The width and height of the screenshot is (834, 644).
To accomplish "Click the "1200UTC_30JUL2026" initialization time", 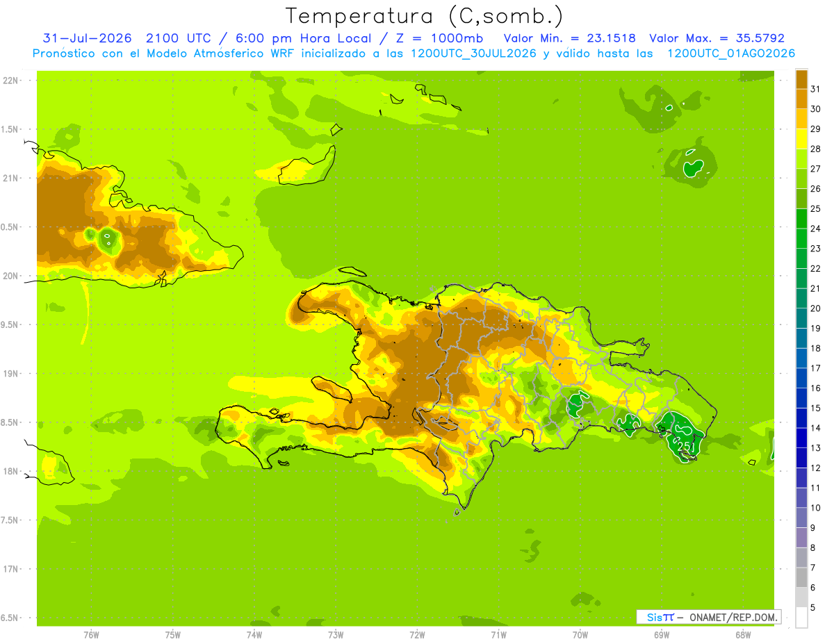I will [x=473, y=53].
